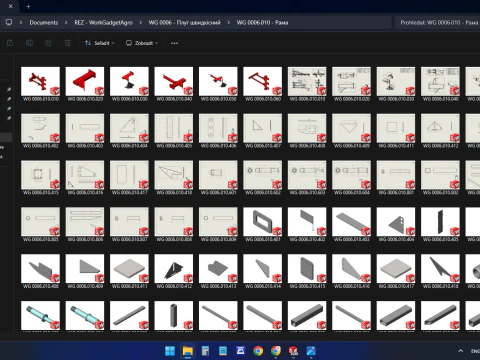Click the file name label WG 0006.010.413
This screenshot has height=360, width=480.
[218, 286]
